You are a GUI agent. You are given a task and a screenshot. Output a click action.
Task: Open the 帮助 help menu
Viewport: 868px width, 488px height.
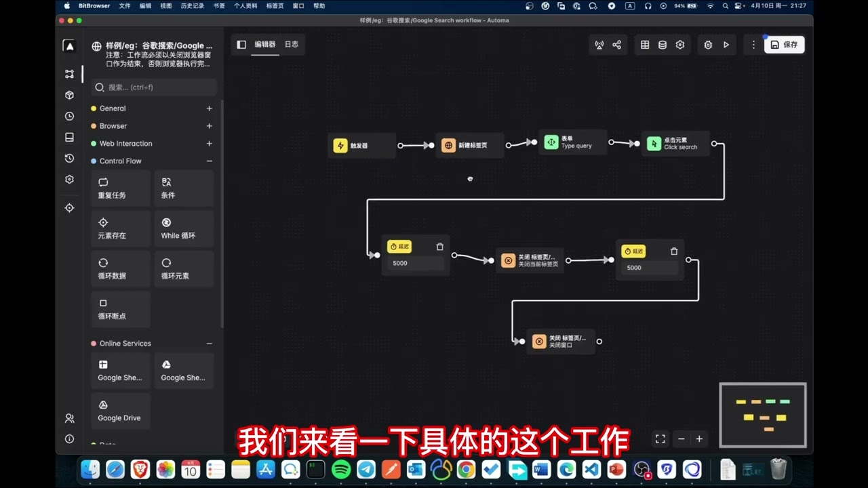tap(319, 5)
